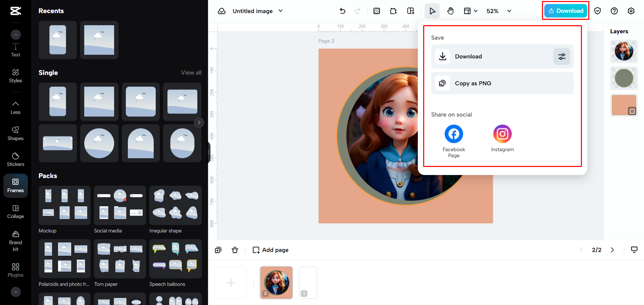The image size is (644, 305).
Task: Click the View all link for Single frames
Action: [x=191, y=72]
